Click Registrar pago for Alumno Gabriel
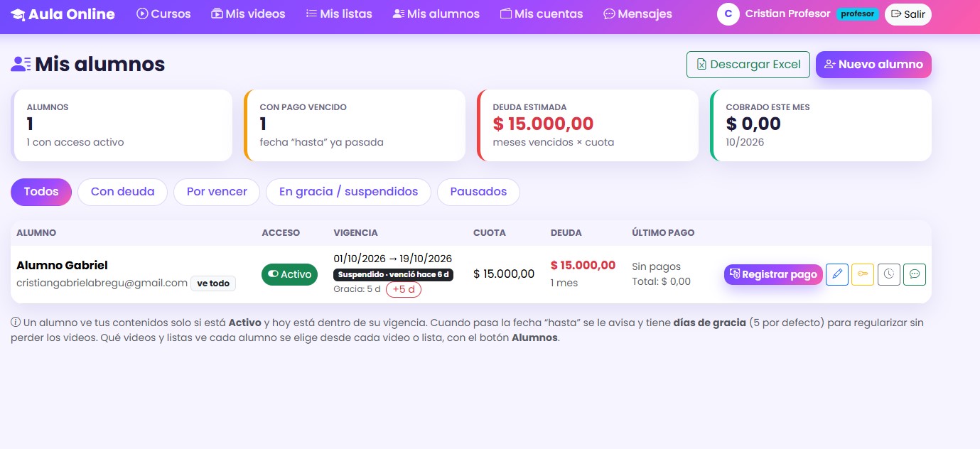This screenshot has height=449, width=980. pyautogui.click(x=773, y=274)
